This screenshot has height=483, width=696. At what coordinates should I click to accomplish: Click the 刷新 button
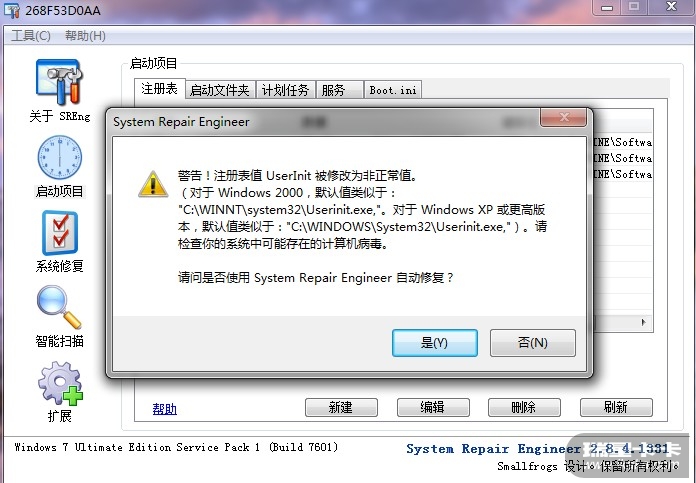(x=616, y=407)
